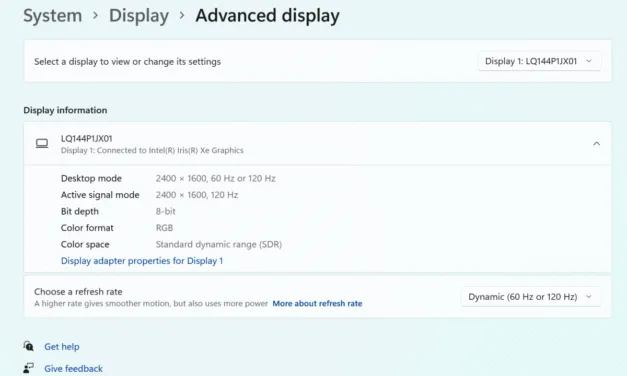The width and height of the screenshot is (627, 376).
Task: Click 'Display 1: Connected to Intel(R) Iris(R) Xe Graphics'
Action: pyautogui.click(x=152, y=150)
